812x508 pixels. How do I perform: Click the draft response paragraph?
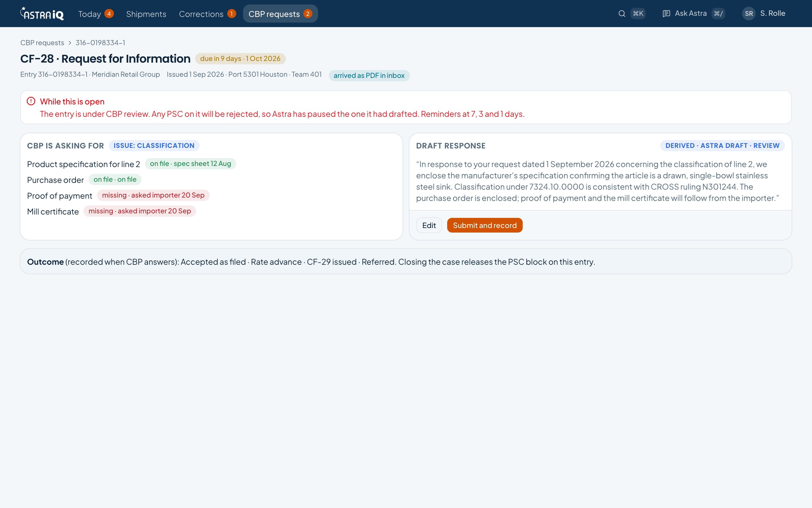(x=598, y=181)
